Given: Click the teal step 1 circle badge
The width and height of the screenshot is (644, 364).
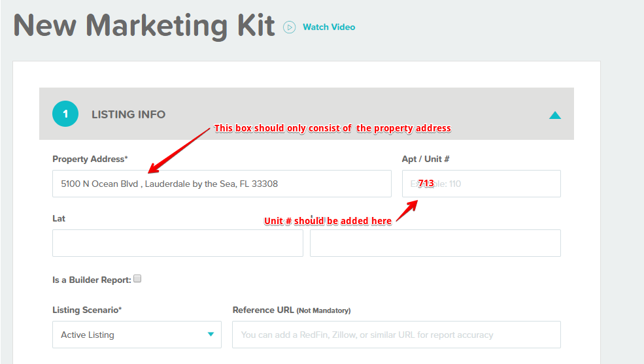Looking at the screenshot, I should click(65, 114).
